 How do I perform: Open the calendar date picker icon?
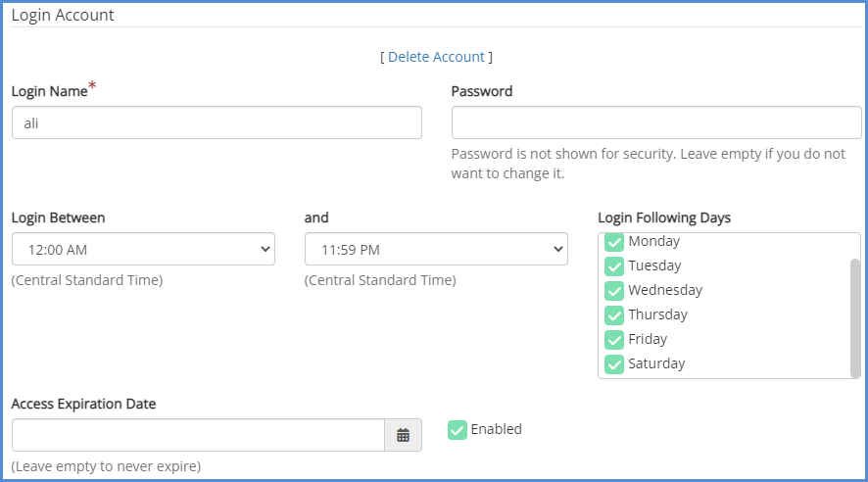point(403,435)
